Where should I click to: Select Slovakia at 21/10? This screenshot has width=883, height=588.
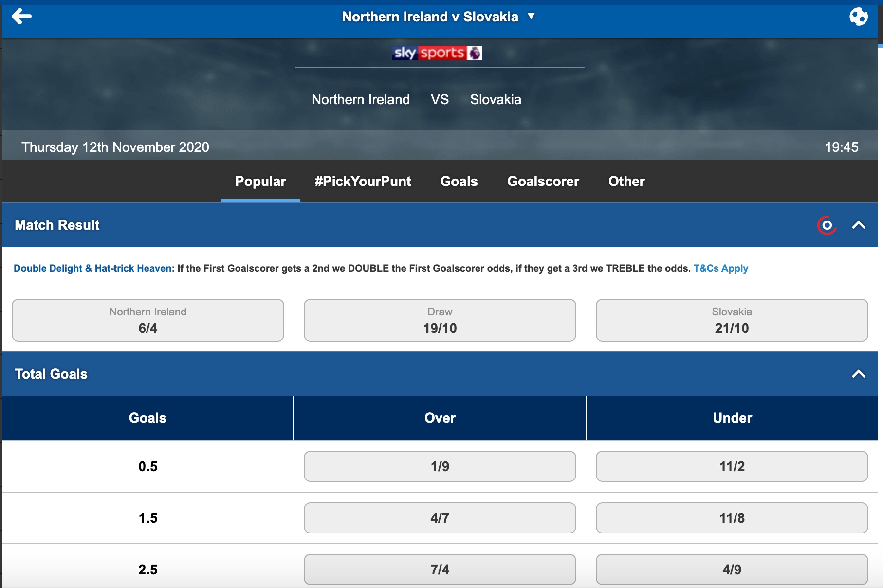coord(732,320)
